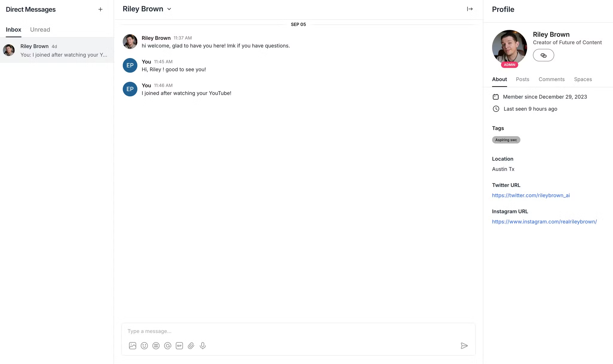Collapse the profile panel with arrow icon
Image resolution: width=613 pixels, height=364 pixels.
click(470, 9)
